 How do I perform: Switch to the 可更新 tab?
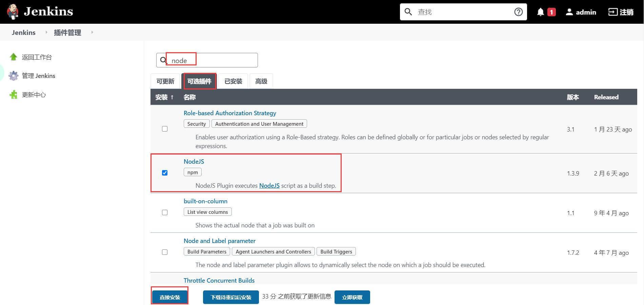[165, 81]
